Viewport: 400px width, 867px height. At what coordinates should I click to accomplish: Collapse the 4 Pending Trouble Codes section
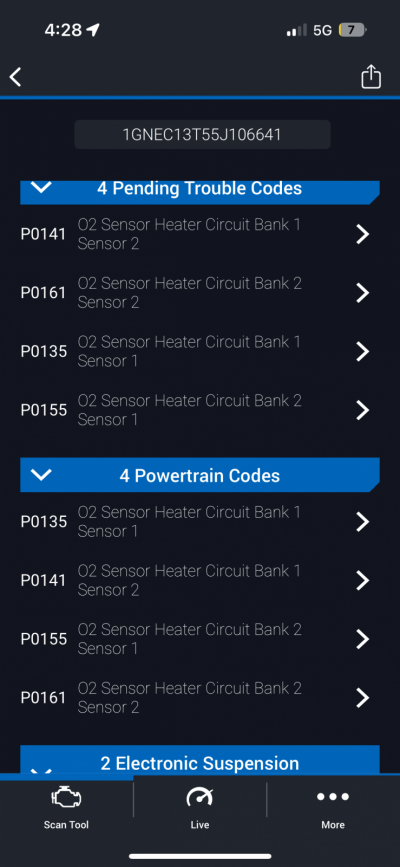(41, 188)
